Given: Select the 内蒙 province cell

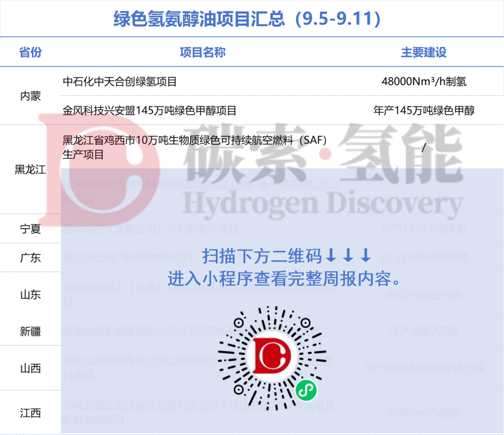Looking at the screenshot, I should [x=30, y=96].
